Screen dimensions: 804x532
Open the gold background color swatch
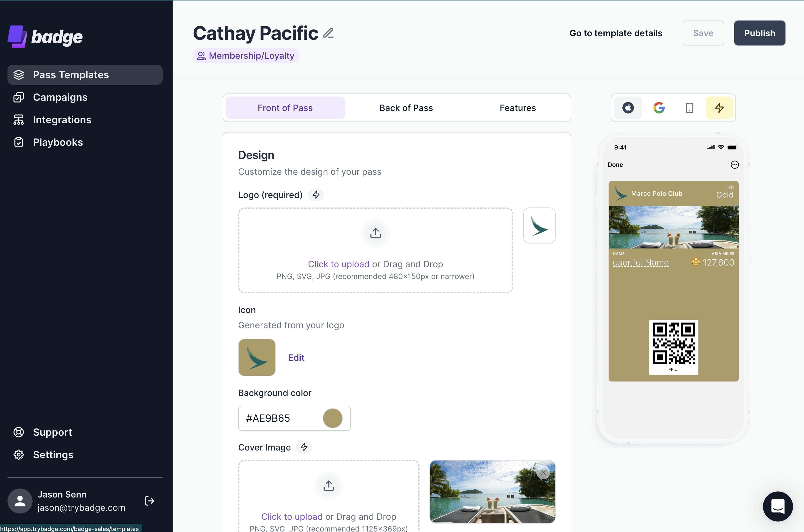point(332,418)
